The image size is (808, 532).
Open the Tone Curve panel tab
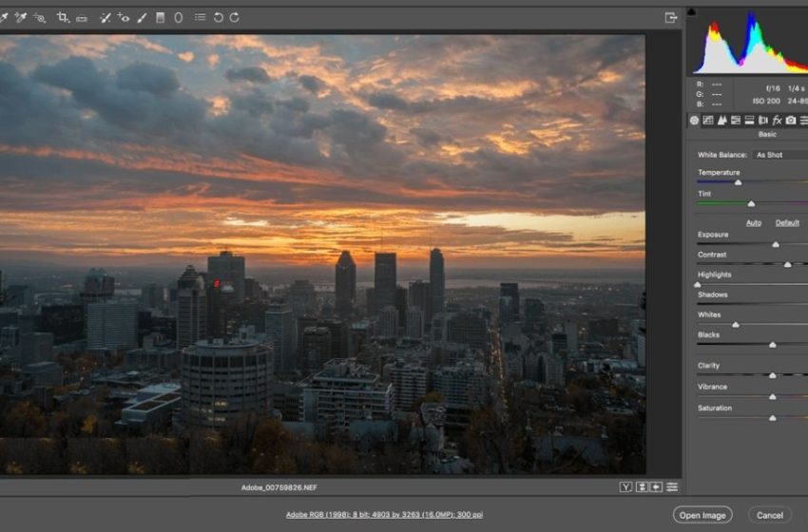point(708,120)
